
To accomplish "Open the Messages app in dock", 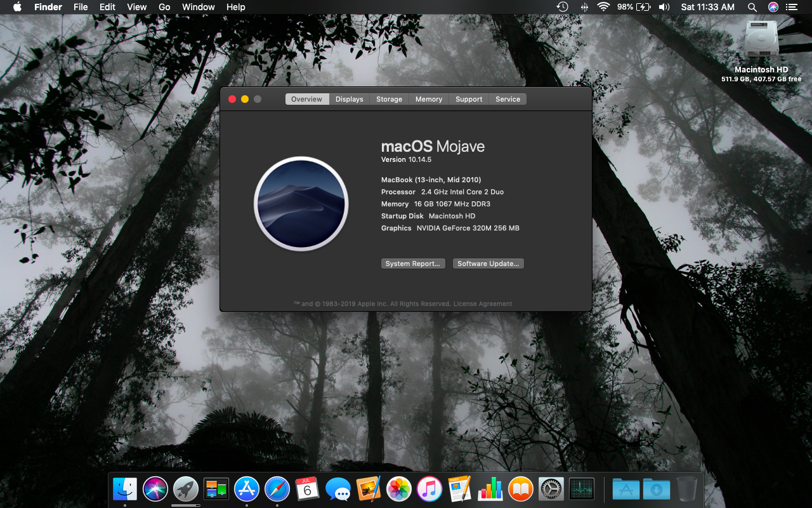I will 338,489.
